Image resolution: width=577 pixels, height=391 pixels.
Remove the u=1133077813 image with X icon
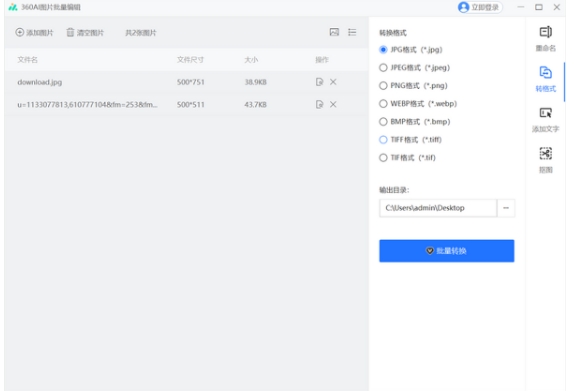click(x=333, y=104)
